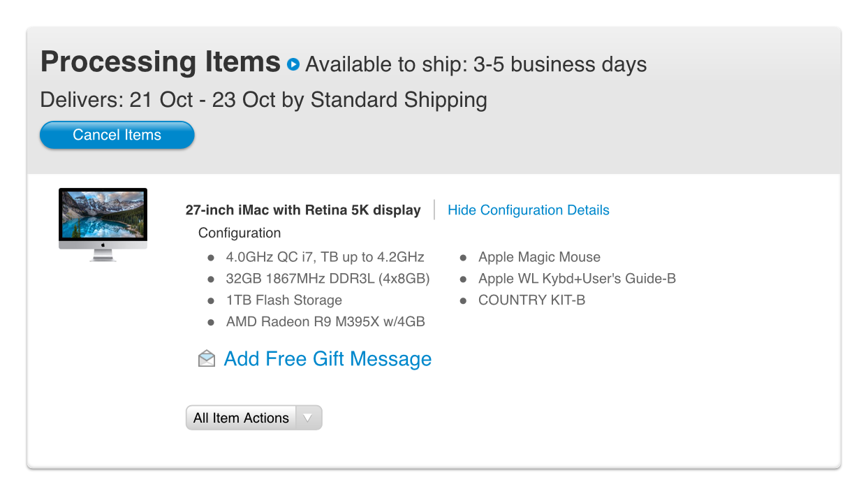Click the Available to ship status text
Screen dimensions: 868x496
476,65
